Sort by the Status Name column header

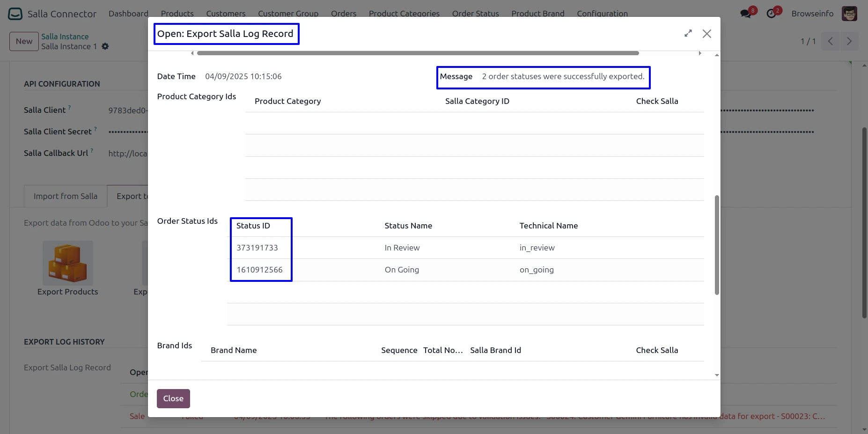click(408, 226)
